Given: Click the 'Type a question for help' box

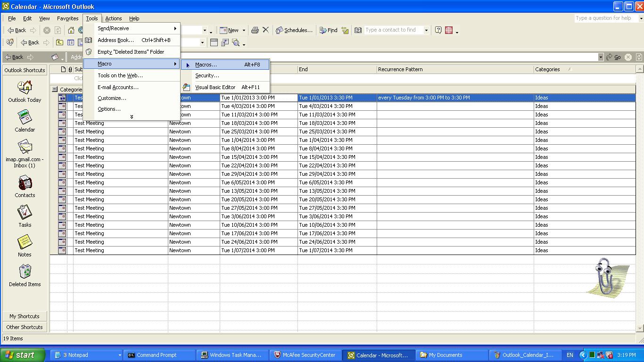Looking at the screenshot, I should (605, 18).
